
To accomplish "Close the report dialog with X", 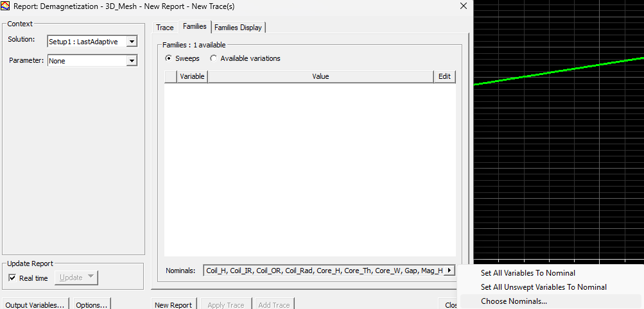I will [464, 6].
